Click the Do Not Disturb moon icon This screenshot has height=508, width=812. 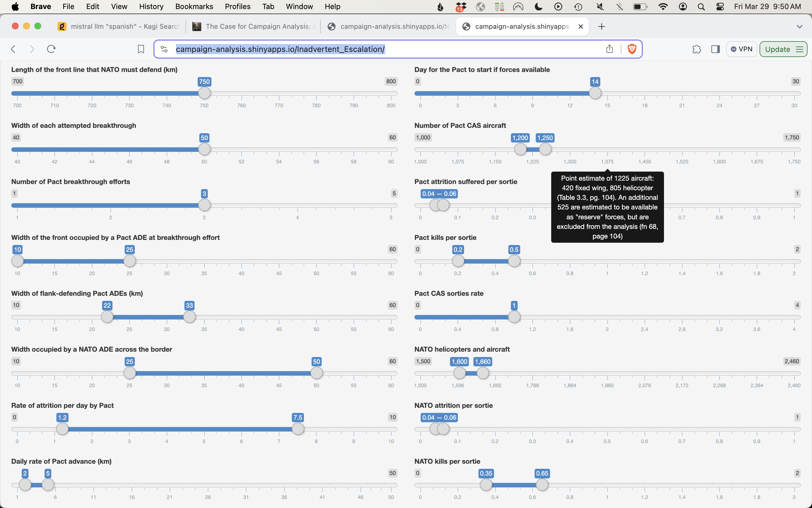click(538, 6)
